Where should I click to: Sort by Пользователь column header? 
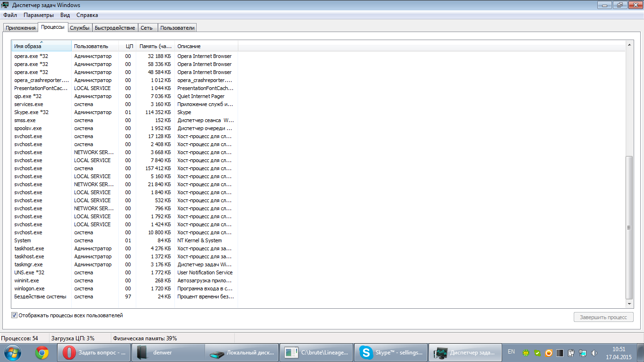coord(95,46)
